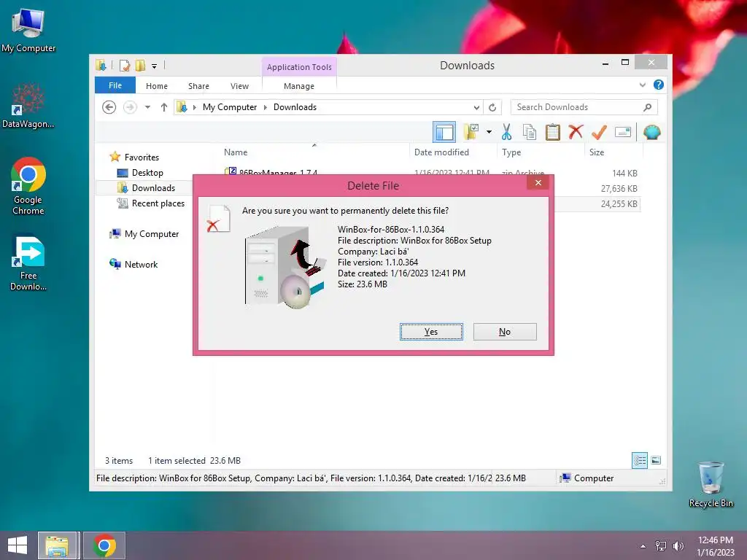Open Classic Shell settings shell icon
747x560 pixels.
pyautogui.click(x=651, y=132)
